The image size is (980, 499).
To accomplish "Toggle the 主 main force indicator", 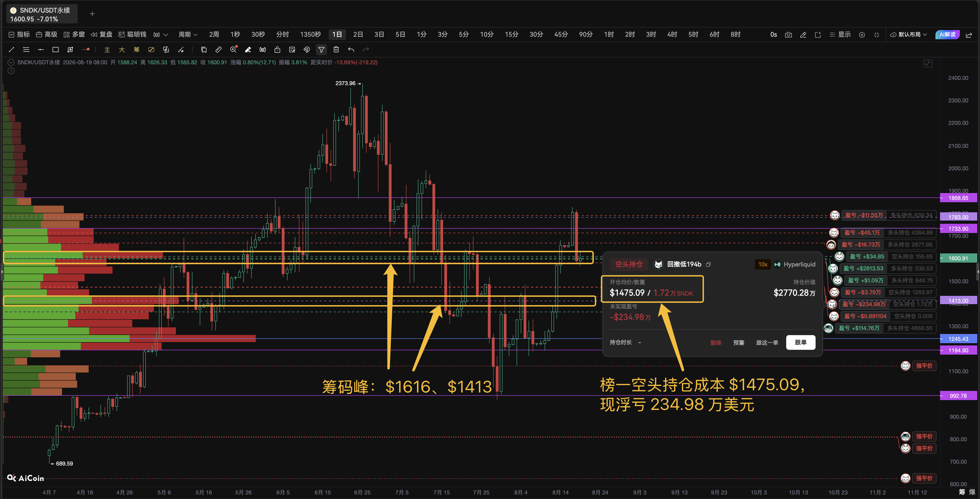I will [107, 49].
